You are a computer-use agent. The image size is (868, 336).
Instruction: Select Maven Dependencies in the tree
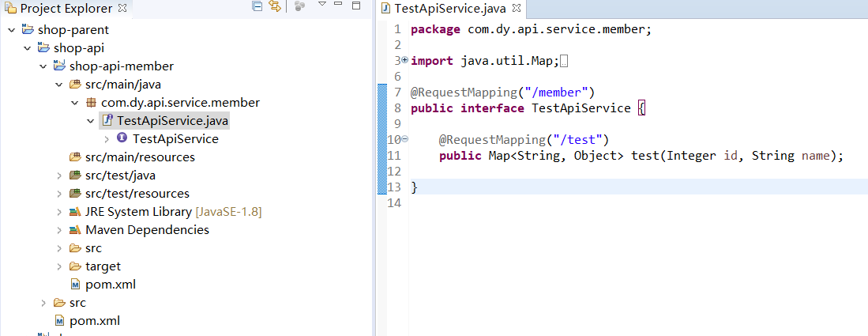(x=147, y=230)
